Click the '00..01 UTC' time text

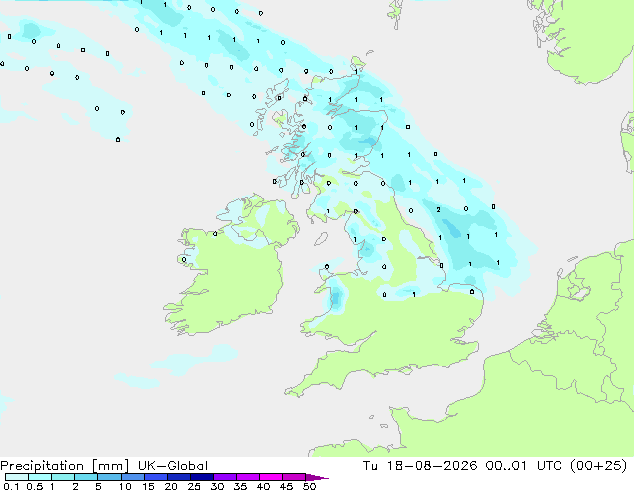tap(524, 466)
